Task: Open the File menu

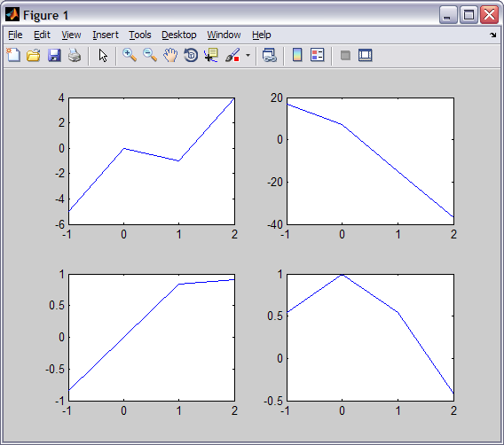Action: tap(15, 35)
